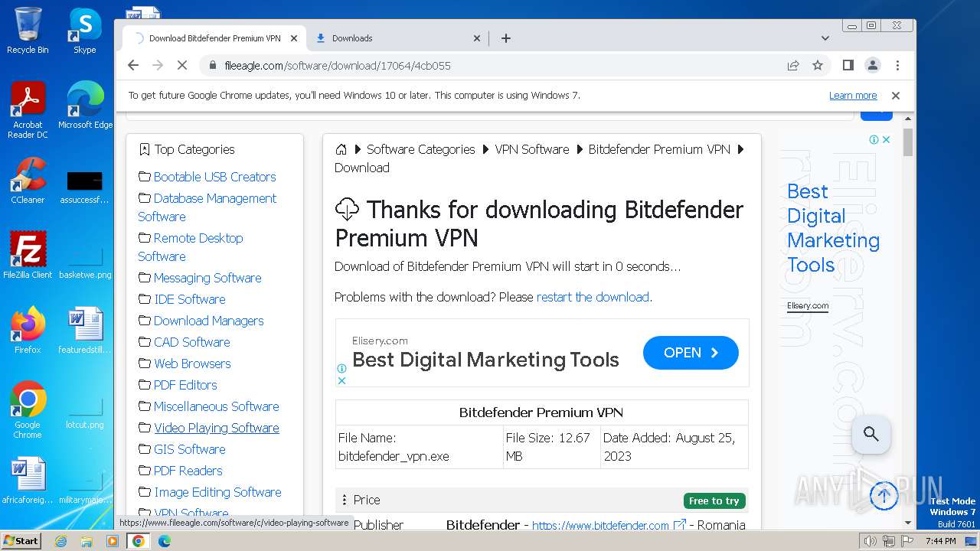Viewport: 980px width, 551px height.
Task: Open Remote Desktop Software category
Action: [x=191, y=247]
